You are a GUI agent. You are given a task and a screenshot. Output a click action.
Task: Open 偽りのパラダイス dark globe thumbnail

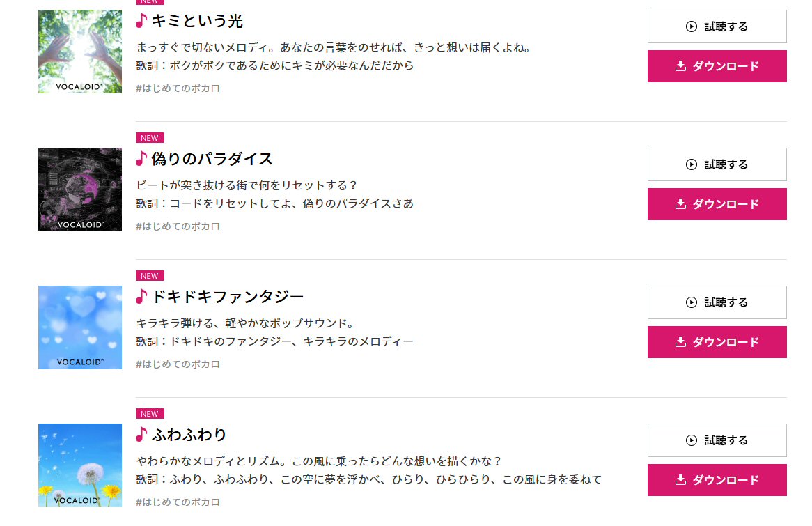coord(80,189)
